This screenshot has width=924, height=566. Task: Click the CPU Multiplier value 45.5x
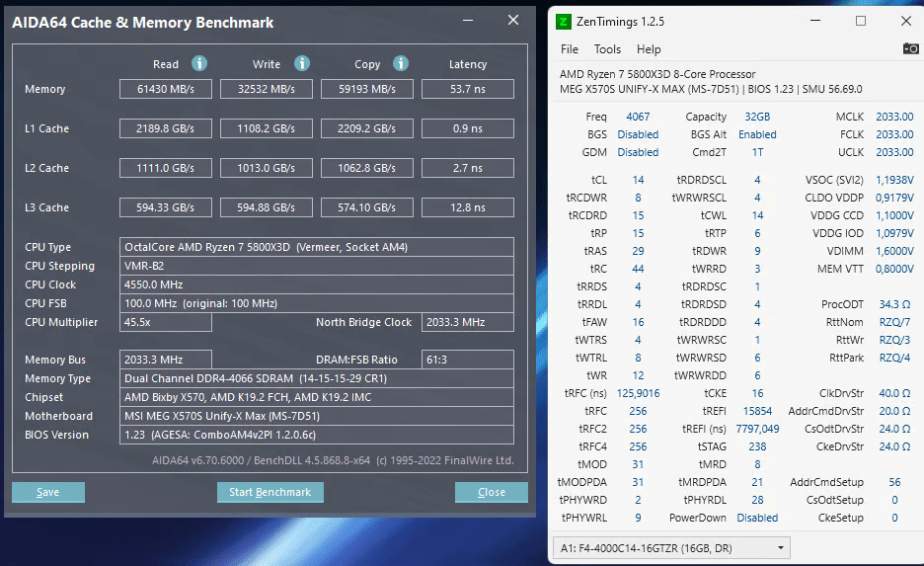pyautogui.click(x=166, y=322)
